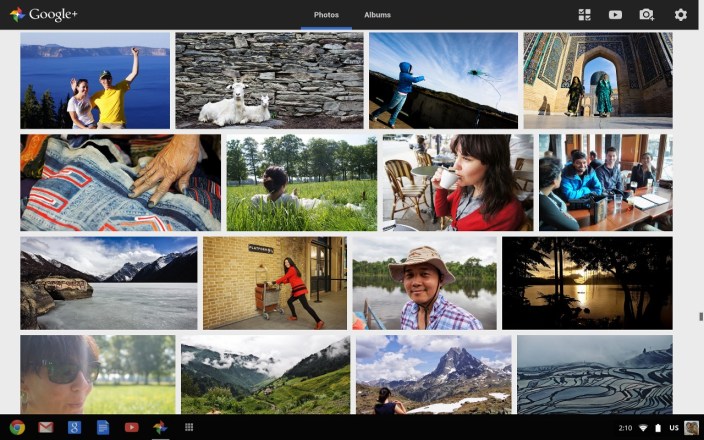Open the Albums tab

pyautogui.click(x=377, y=15)
